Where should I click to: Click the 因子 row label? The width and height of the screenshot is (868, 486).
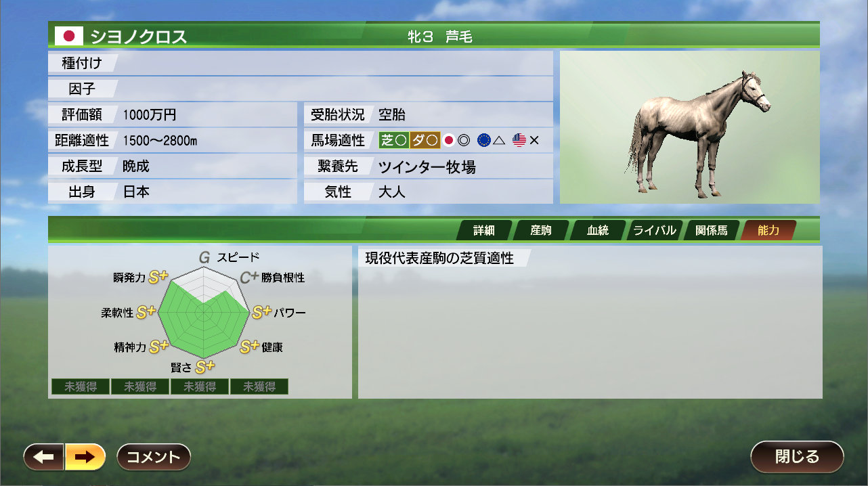(x=81, y=89)
